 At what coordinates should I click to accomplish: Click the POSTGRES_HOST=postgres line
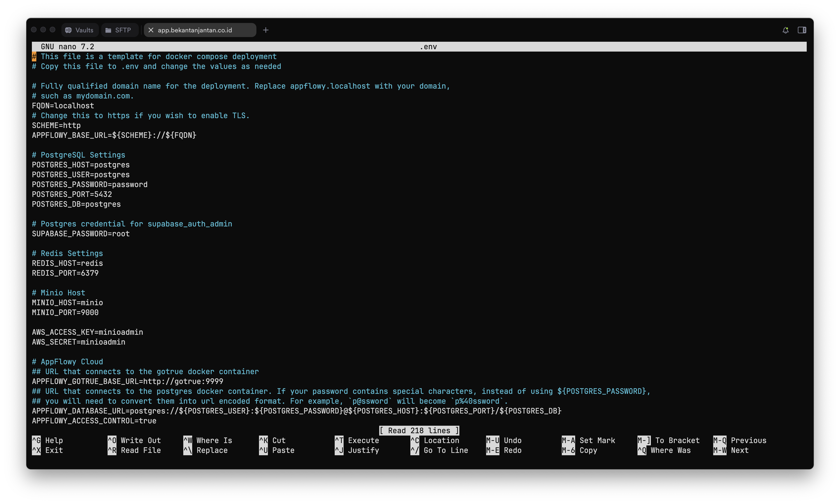click(81, 165)
